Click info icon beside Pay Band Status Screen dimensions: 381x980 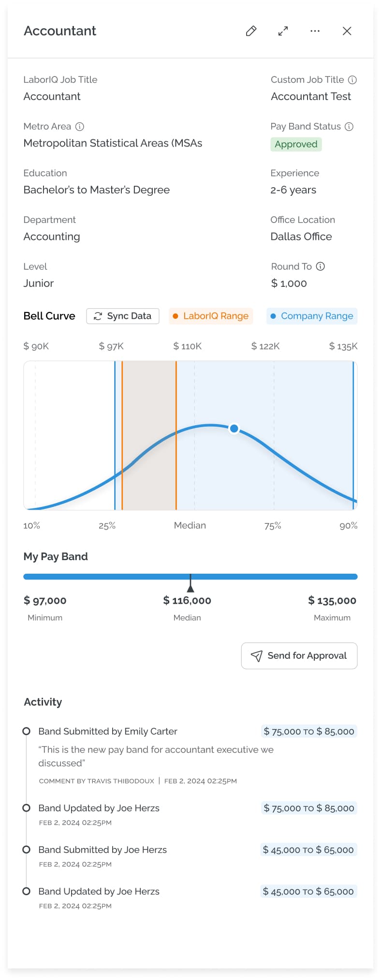pos(349,126)
